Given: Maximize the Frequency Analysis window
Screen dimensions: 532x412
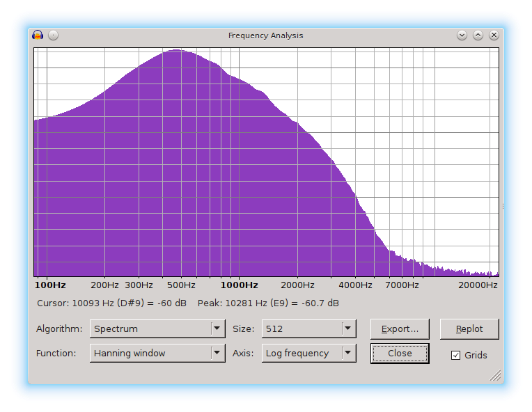Looking at the screenshot, I should click(x=478, y=35).
